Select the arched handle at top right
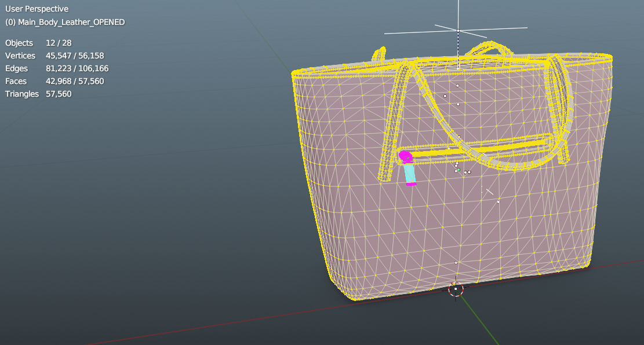 click(490, 49)
